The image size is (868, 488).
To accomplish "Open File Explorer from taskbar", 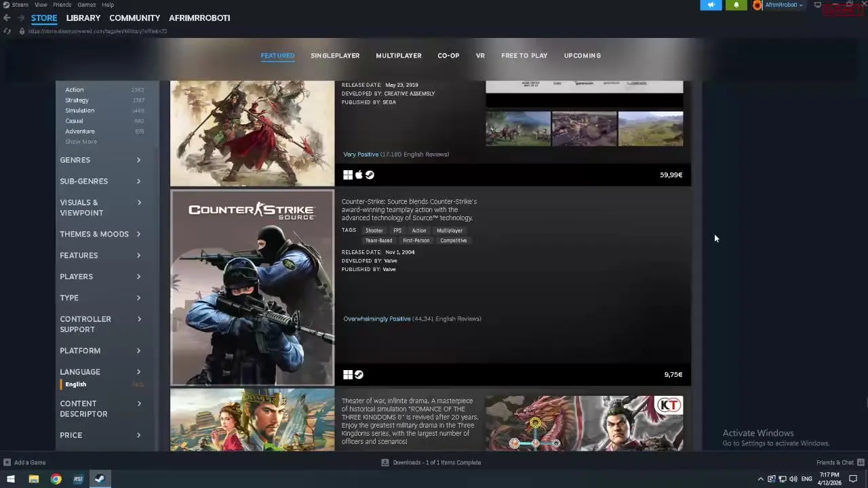I will pyautogui.click(x=33, y=479).
